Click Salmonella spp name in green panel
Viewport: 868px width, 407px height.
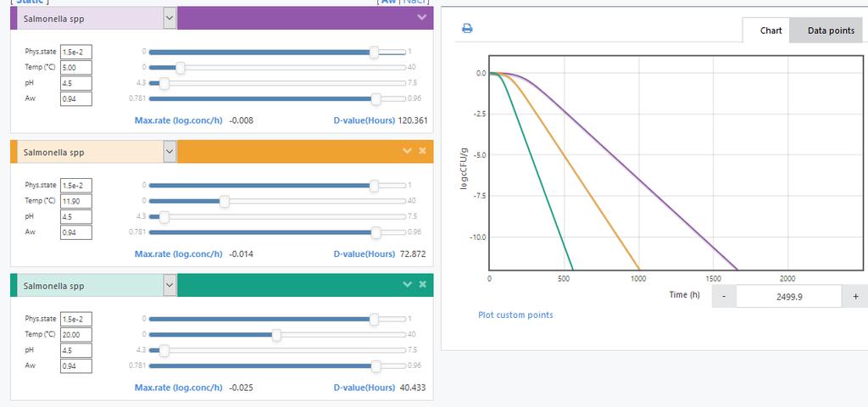tap(53, 286)
